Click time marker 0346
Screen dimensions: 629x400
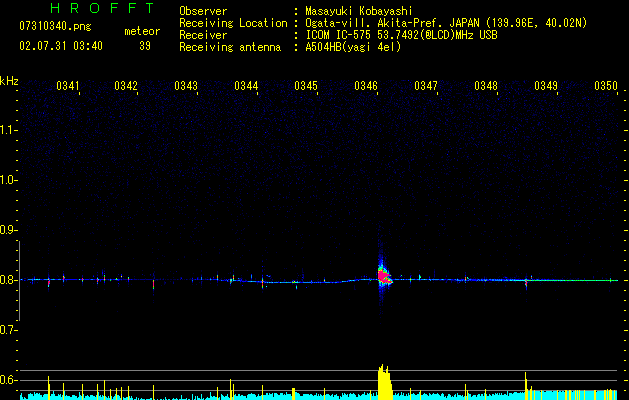coord(366,86)
